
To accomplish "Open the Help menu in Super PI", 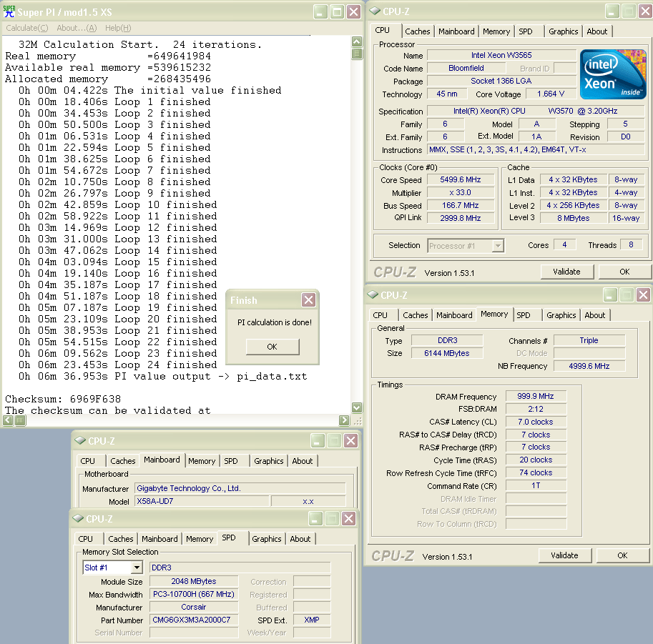I will click(118, 28).
